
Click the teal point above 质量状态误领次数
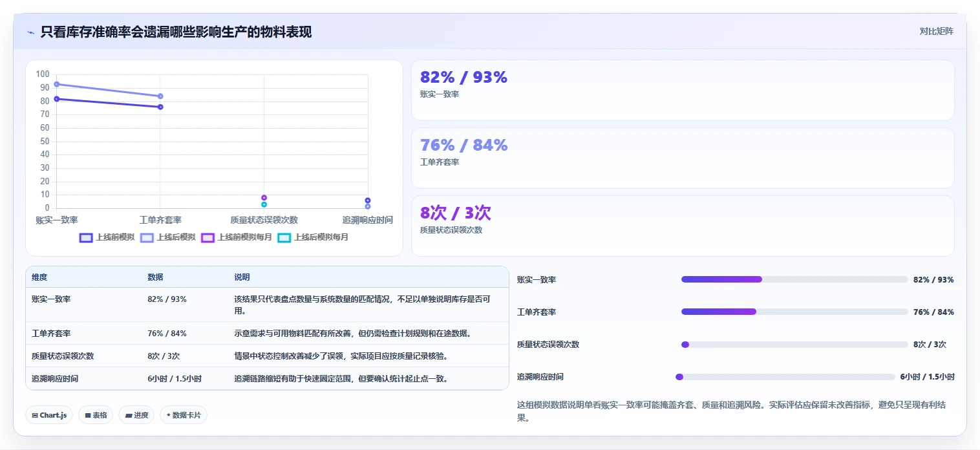pyautogui.click(x=264, y=204)
